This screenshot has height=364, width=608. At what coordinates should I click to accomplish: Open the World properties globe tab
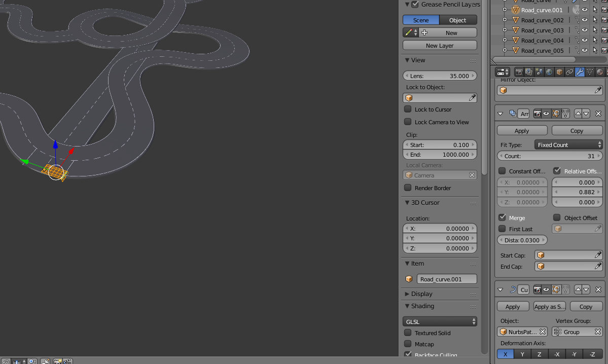[x=549, y=72]
